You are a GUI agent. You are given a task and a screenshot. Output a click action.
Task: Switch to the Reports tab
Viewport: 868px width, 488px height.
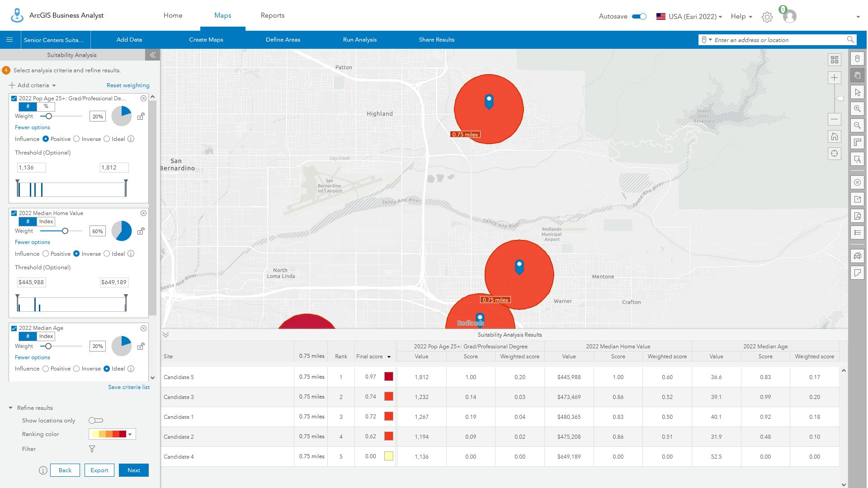point(272,15)
